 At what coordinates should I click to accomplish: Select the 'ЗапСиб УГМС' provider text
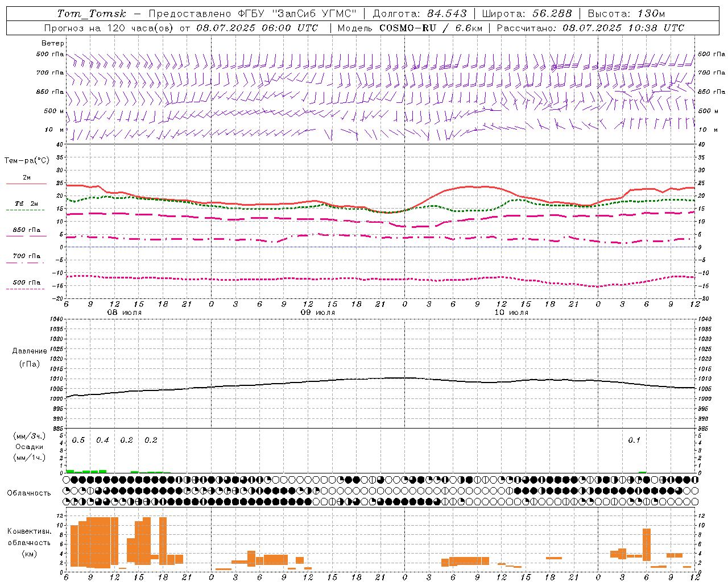point(315,14)
